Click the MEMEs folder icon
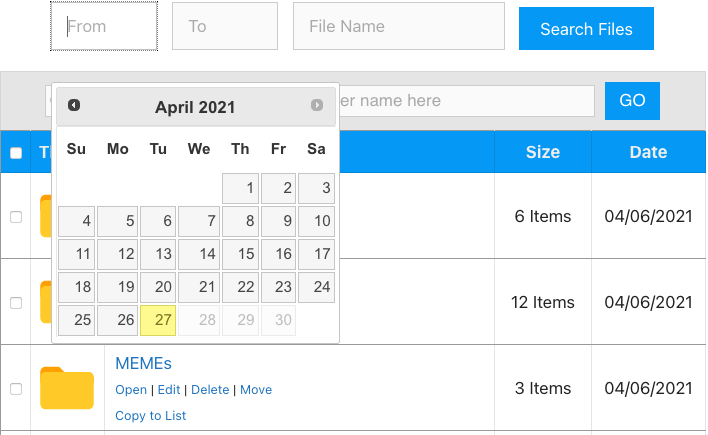This screenshot has width=708, height=435. pyautogui.click(x=67, y=388)
